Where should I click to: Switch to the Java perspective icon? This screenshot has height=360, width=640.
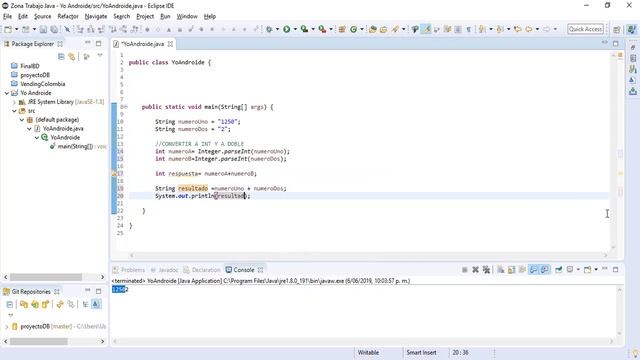click(631, 29)
